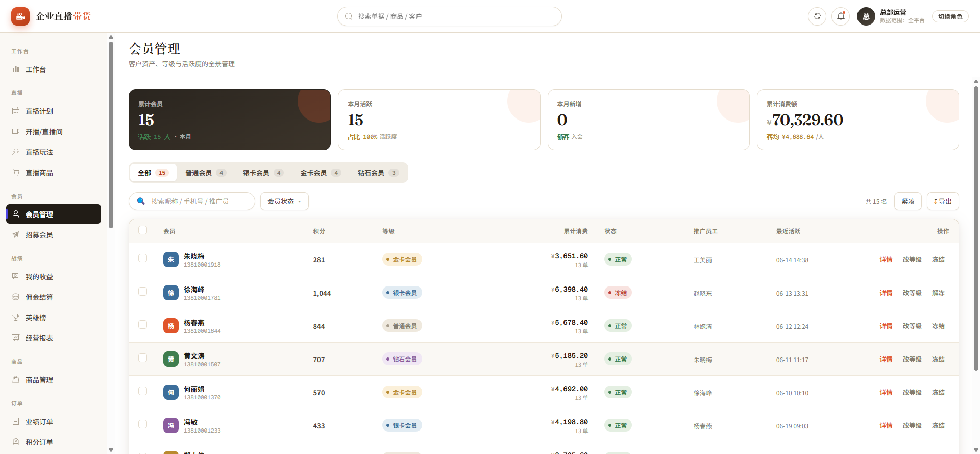Viewport: 980px width, 454px height.
Task: Check the box for member 杨春燕
Action: coord(143,325)
